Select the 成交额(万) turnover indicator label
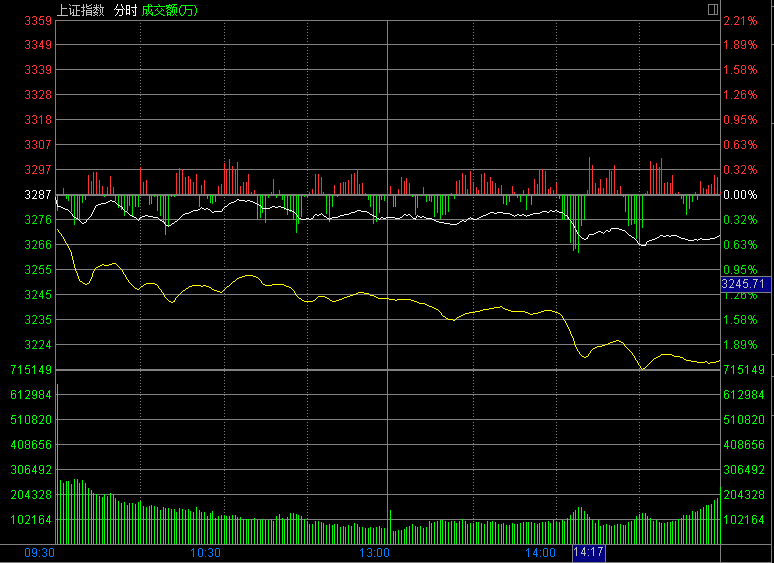This screenshot has height=563, width=774. (x=169, y=10)
